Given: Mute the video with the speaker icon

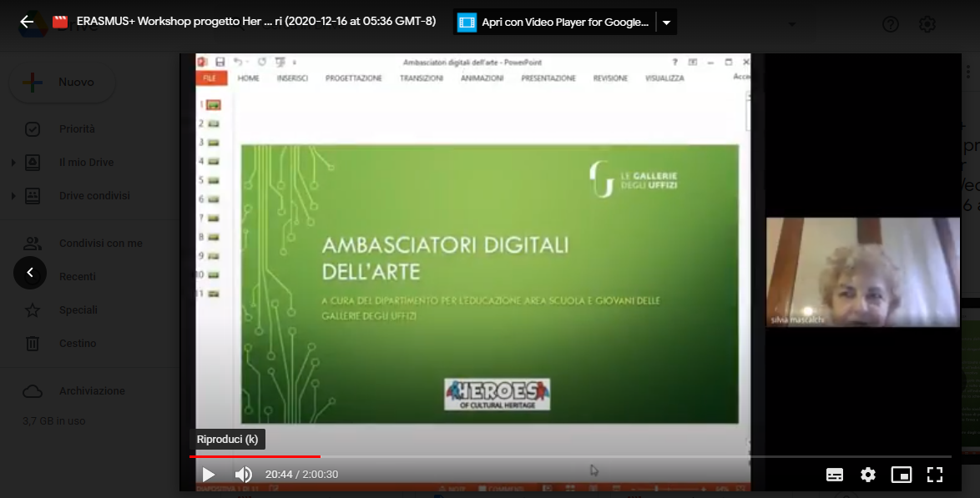Looking at the screenshot, I should (243, 475).
